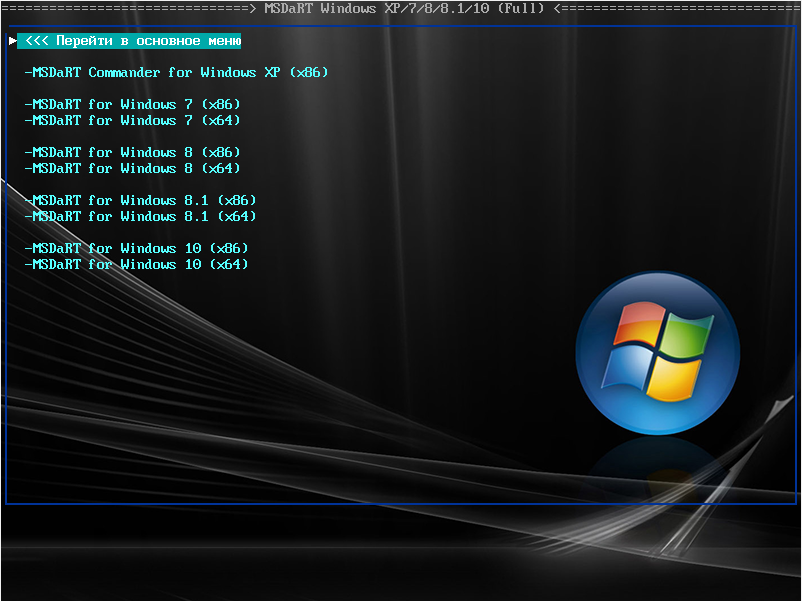Click the Windows logo orb
Image resolution: width=802 pixels, height=601 pixels.
[657, 352]
